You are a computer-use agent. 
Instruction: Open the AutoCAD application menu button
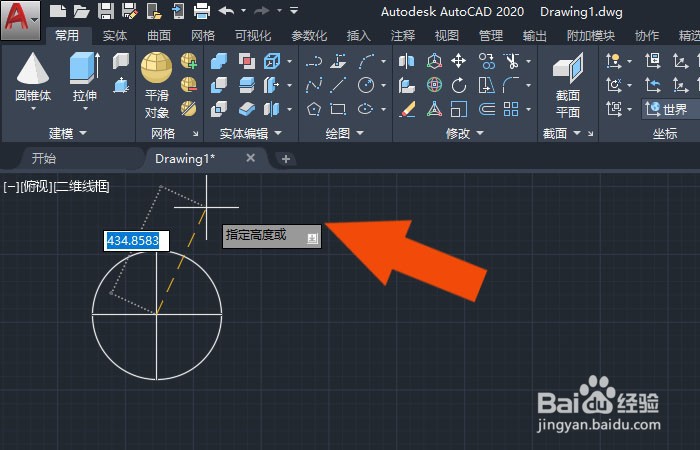[20, 20]
